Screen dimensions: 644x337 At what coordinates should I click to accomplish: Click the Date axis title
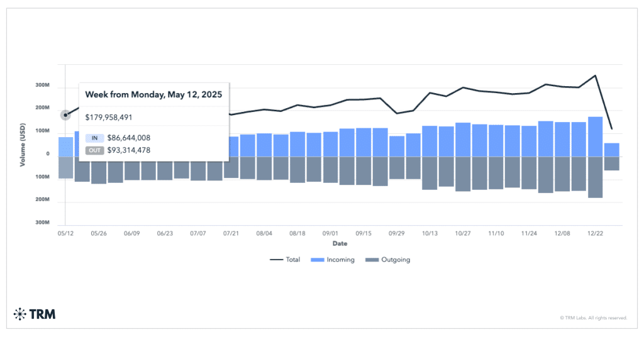point(340,243)
